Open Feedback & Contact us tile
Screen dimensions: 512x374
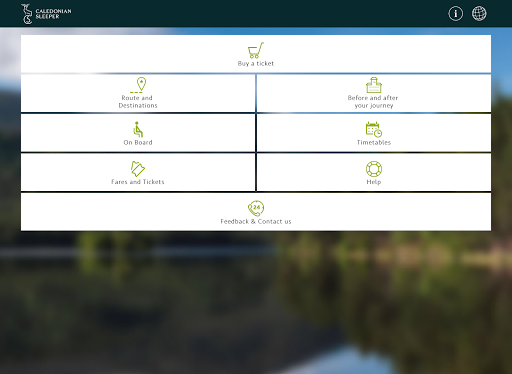point(256,212)
